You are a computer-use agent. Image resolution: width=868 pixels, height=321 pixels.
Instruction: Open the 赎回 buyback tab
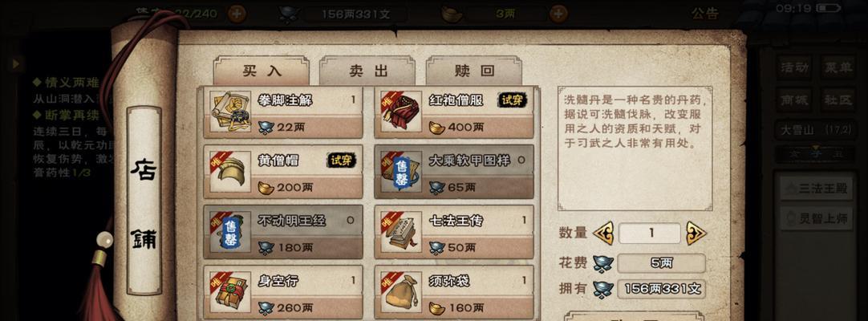(474, 71)
